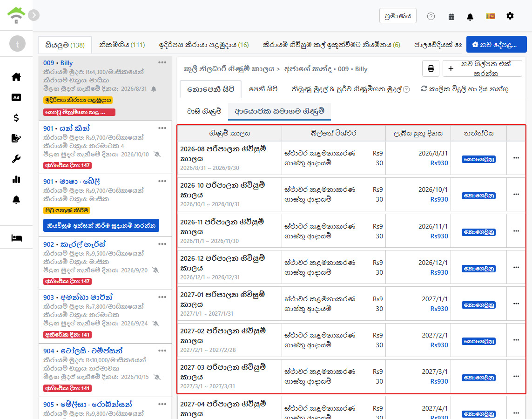Select the tab with count (6)
Viewport: 532px width, 419px height.
click(331, 45)
